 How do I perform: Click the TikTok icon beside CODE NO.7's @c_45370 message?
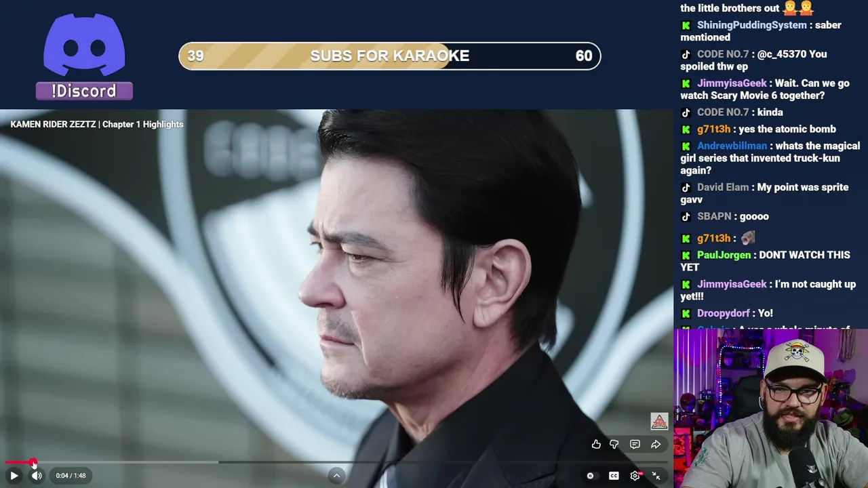click(686, 54)
